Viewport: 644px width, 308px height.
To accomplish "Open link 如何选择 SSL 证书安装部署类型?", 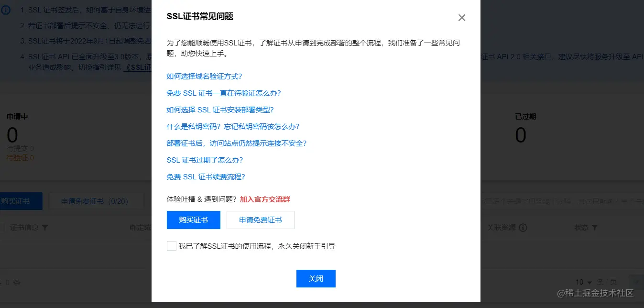I will [220, 110].
